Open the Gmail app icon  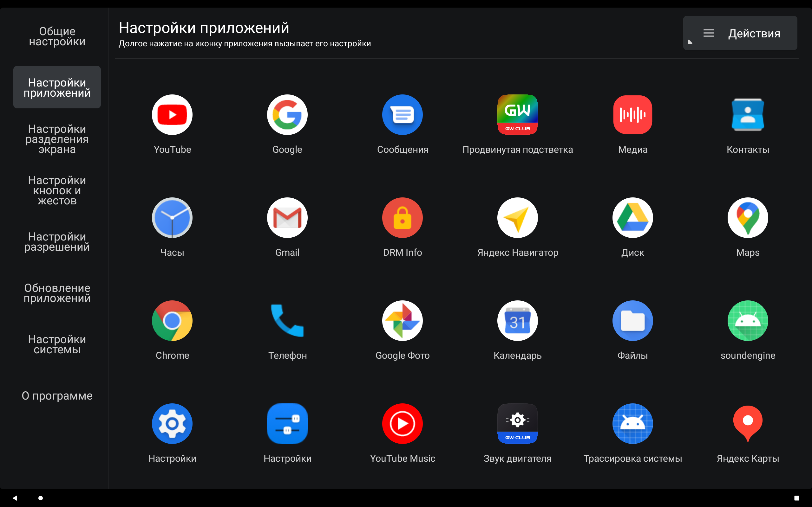click(x=287, y=218)
